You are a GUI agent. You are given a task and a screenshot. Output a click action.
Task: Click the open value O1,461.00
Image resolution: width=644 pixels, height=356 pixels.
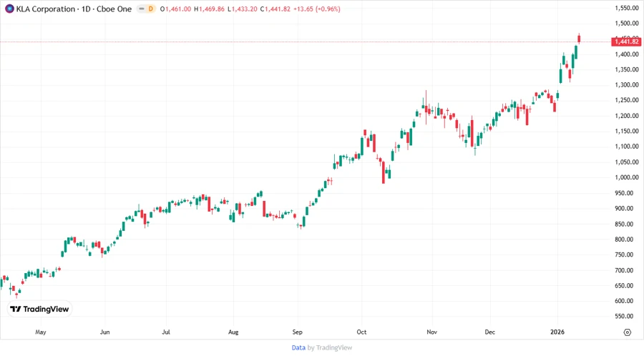(175, 9)
